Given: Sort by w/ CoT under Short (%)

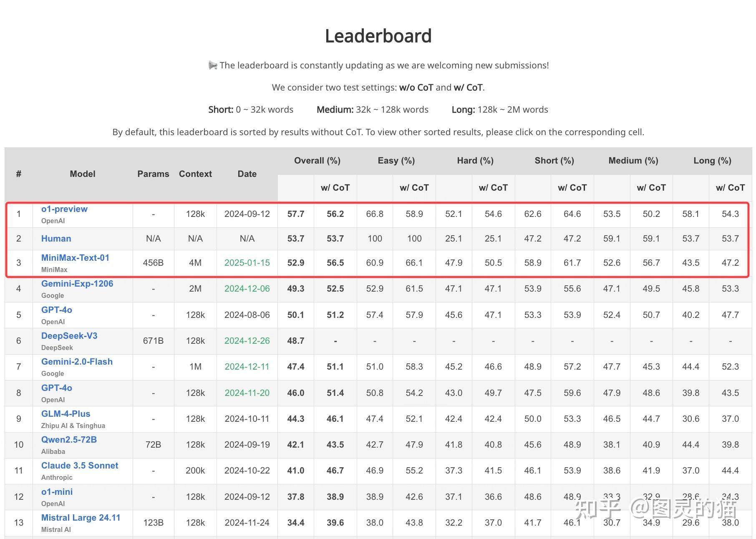Looking at the screenshot, I should click(x=572, y=188).
